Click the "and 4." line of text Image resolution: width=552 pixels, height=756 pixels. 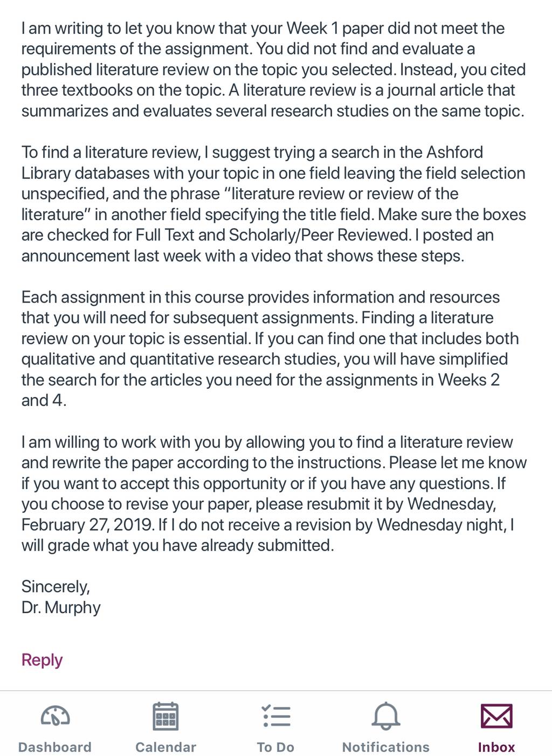click(x=44, y=401)
